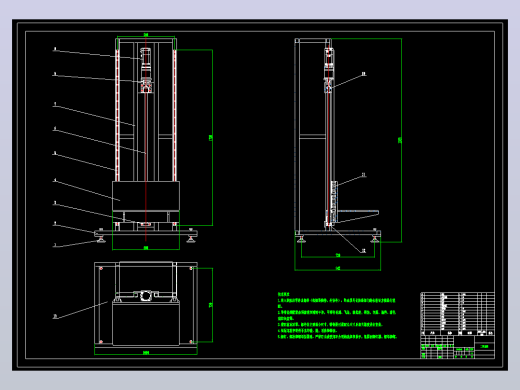Screen dimensions: 520x390
Task: Select the top plan view drawing
Action: [146, 305]
